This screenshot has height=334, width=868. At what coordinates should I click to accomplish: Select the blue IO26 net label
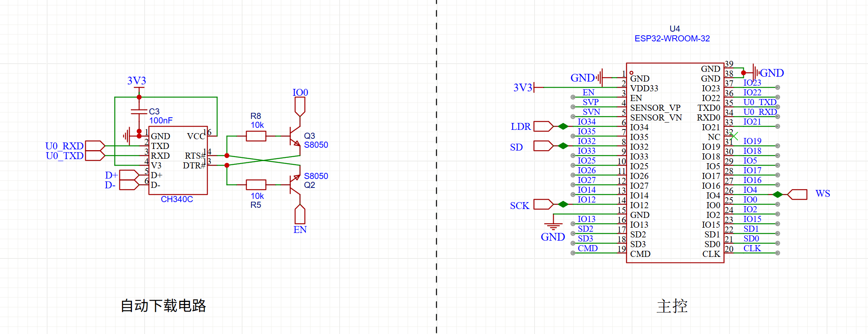tap(587, 170)
